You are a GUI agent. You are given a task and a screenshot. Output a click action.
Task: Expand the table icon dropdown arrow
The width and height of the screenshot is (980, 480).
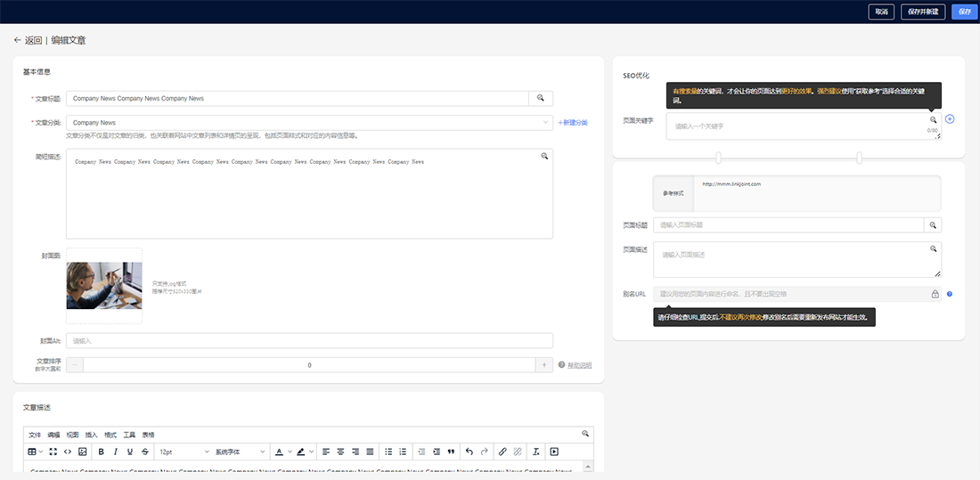(41, 452)
